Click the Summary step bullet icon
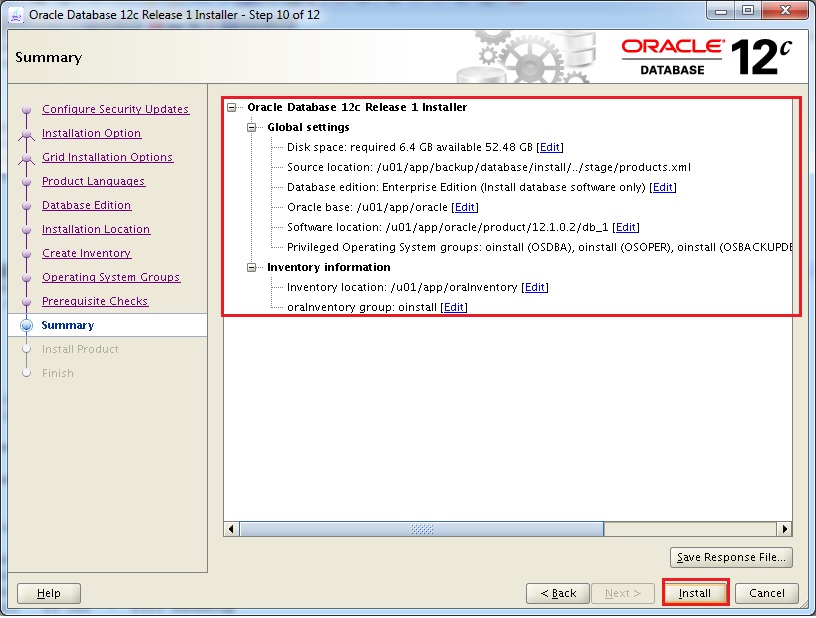 [x=27, y=325]
